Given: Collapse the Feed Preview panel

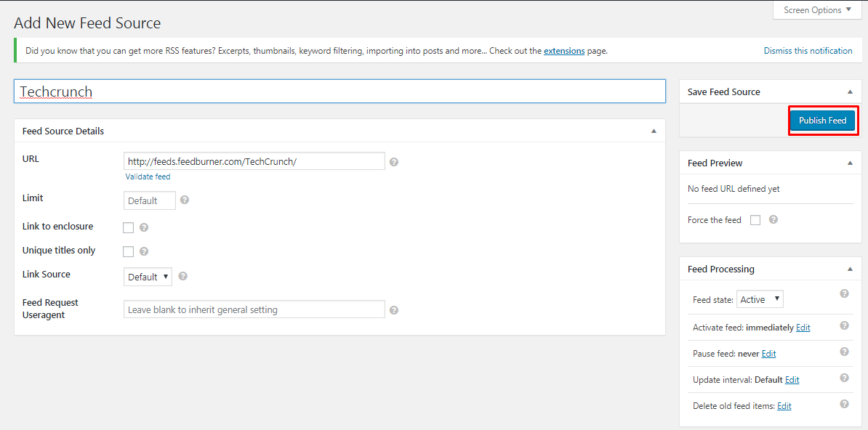Looking at the screenshot, I should 851,163.
